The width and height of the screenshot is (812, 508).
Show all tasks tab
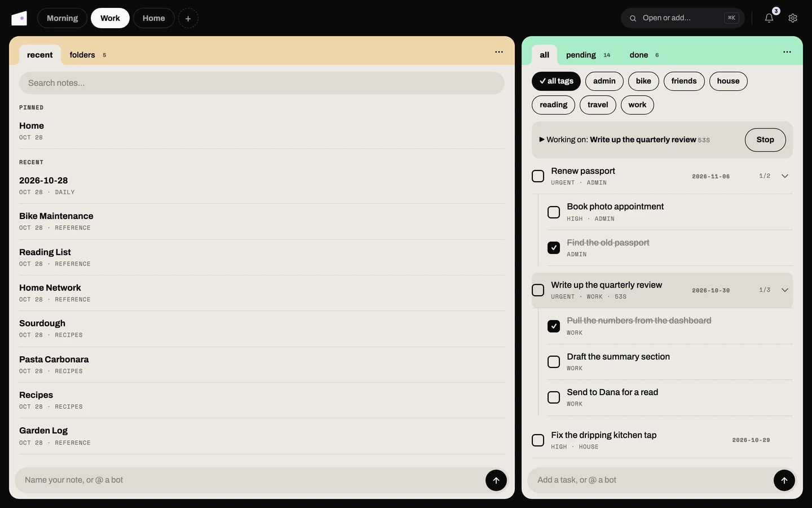tap(544, 55)
